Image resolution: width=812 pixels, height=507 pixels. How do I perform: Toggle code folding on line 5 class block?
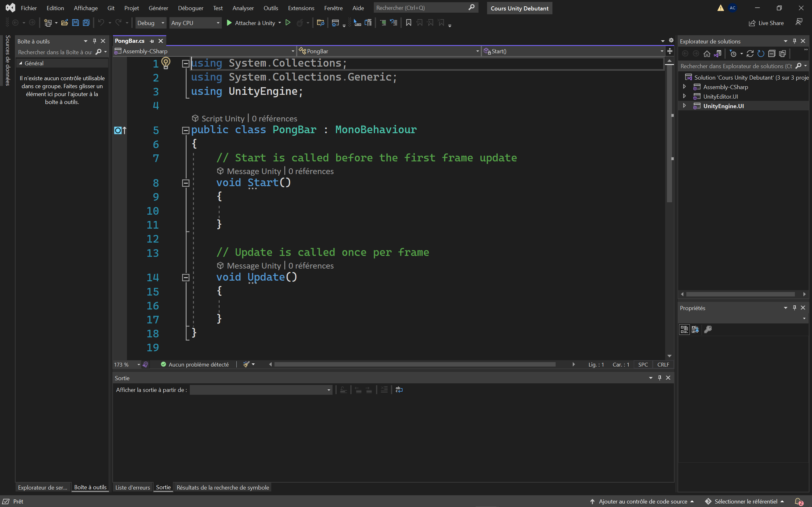click(x=186, y=130)
